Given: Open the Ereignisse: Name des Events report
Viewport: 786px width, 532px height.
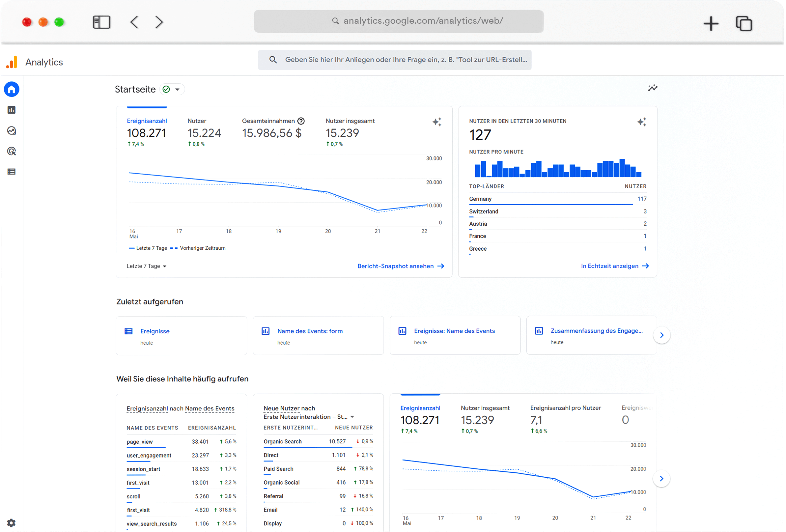Looking at the screenshot, I should [455, 335].
